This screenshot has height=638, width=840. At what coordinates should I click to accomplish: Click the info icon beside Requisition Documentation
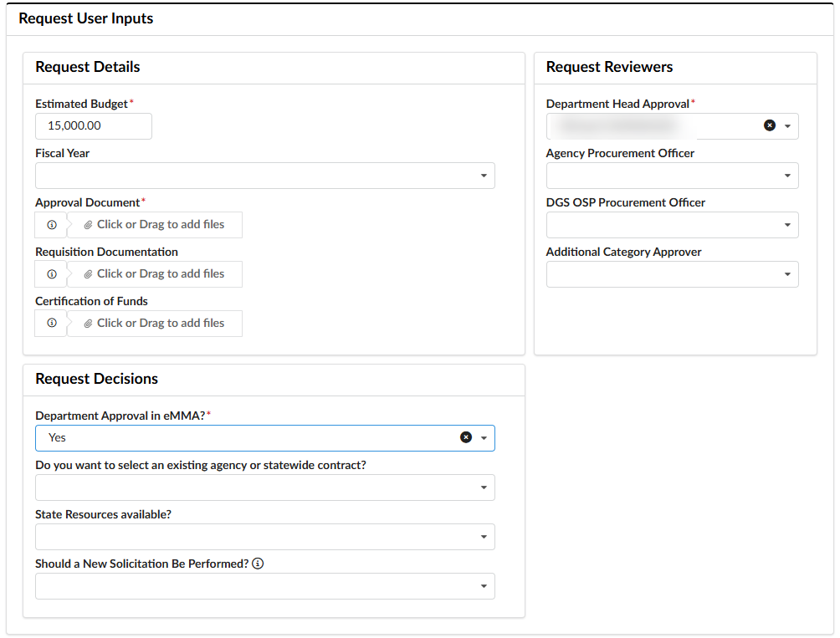[51, 273]
